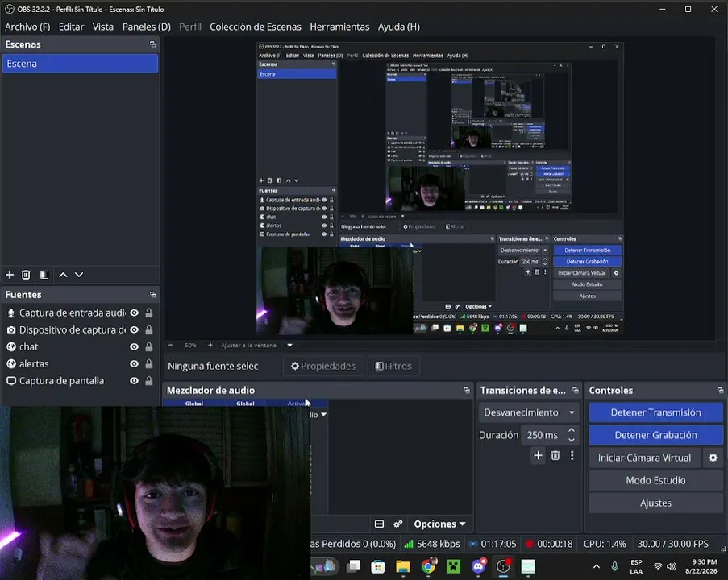
Task: Add a new scene with the plus icon
Action: coord(10,275)
